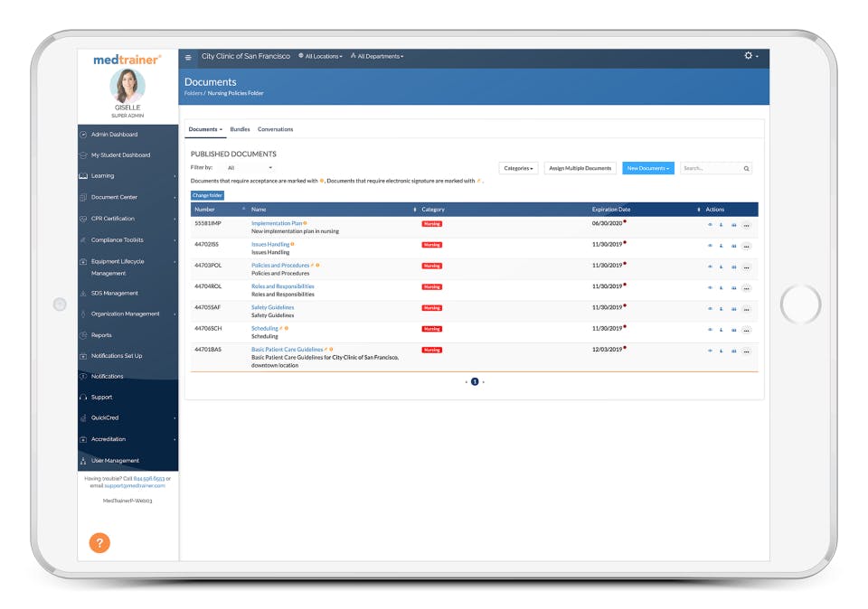868x609 pixels.
Task: Select the Document Center sidebar icon
Action: click(83, 197)
